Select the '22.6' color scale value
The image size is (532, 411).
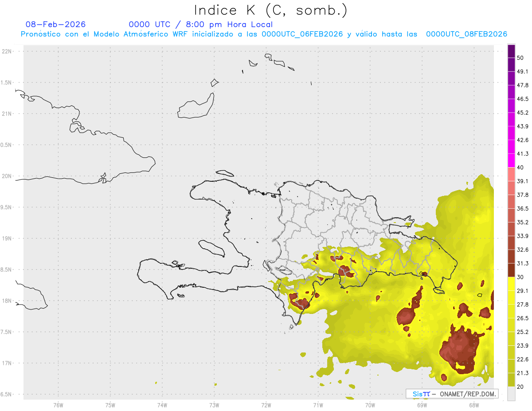pos(523,360)
